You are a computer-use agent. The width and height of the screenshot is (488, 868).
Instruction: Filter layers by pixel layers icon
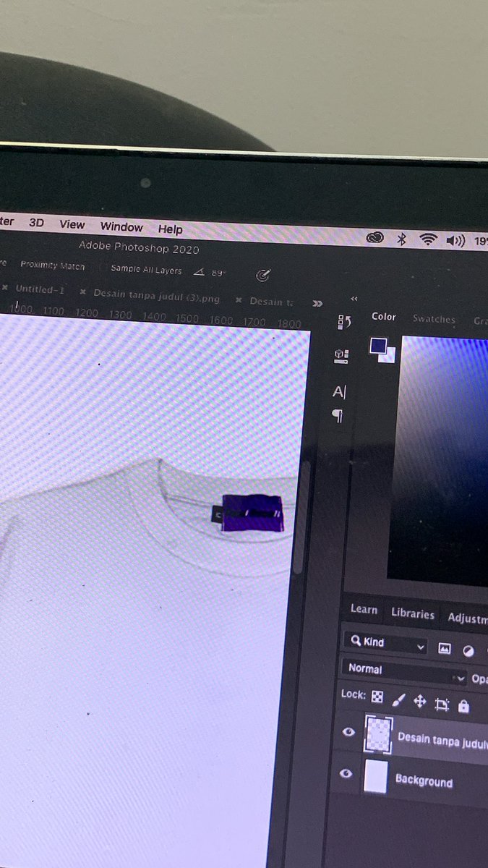(445, 649)
